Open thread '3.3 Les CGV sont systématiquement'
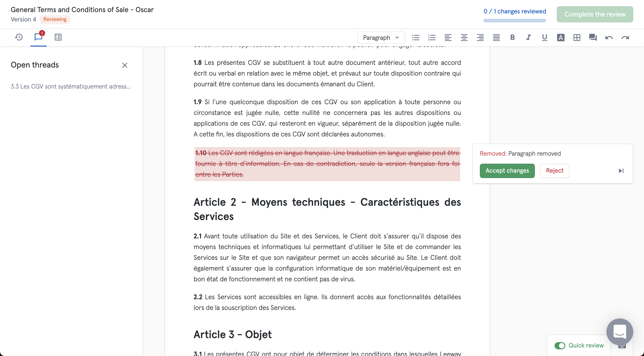This screenshot has width=644, height=356. pyautogui.click(x=71, y=87)
